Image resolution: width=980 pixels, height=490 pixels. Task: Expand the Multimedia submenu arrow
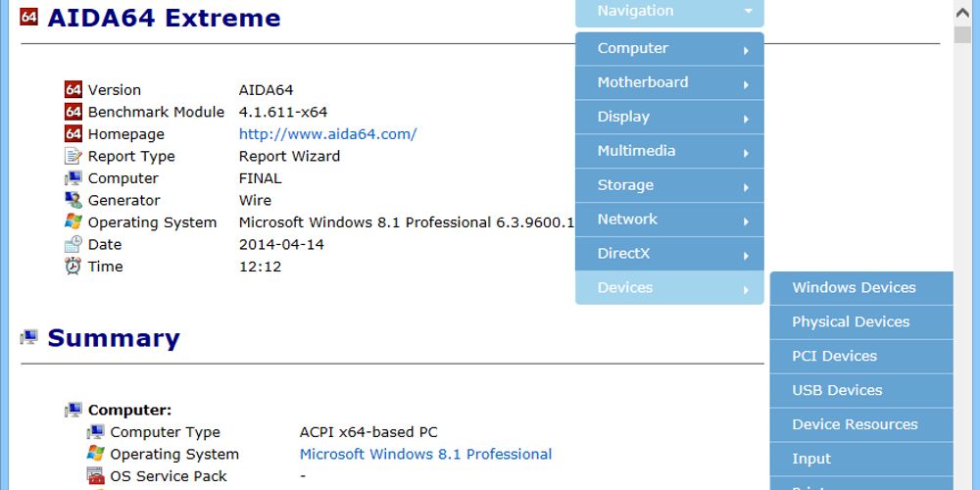(x=746, y=153)
